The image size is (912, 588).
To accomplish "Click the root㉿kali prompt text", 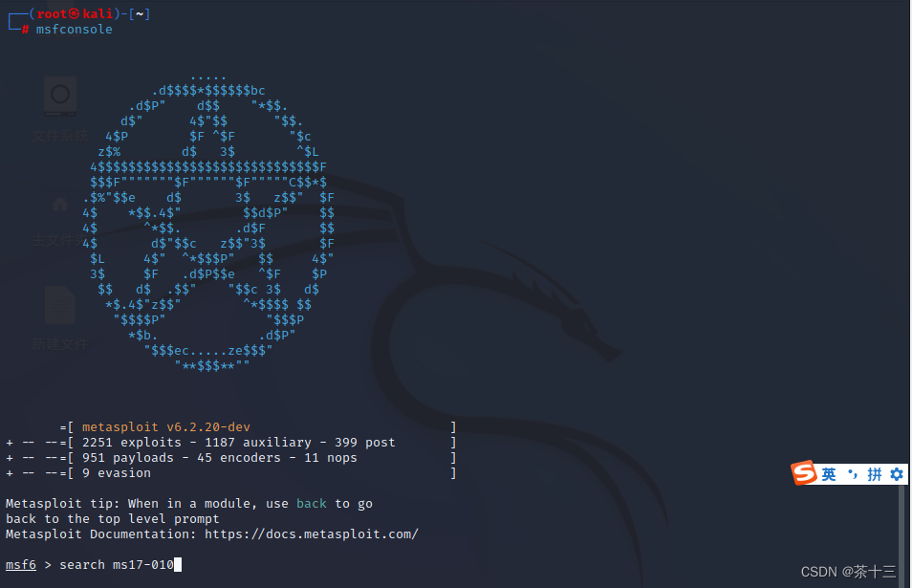I will click(75, 14).
